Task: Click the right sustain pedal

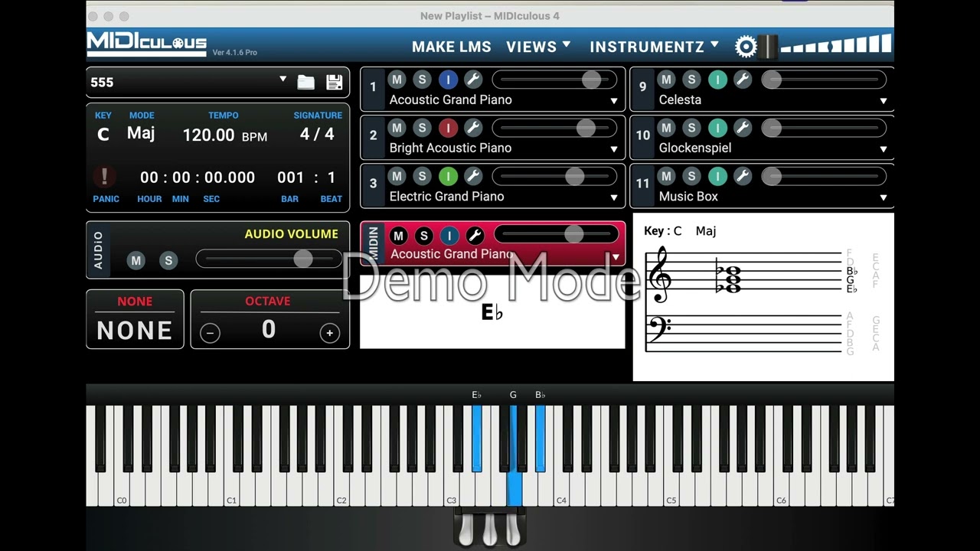Action: (513, 528)
